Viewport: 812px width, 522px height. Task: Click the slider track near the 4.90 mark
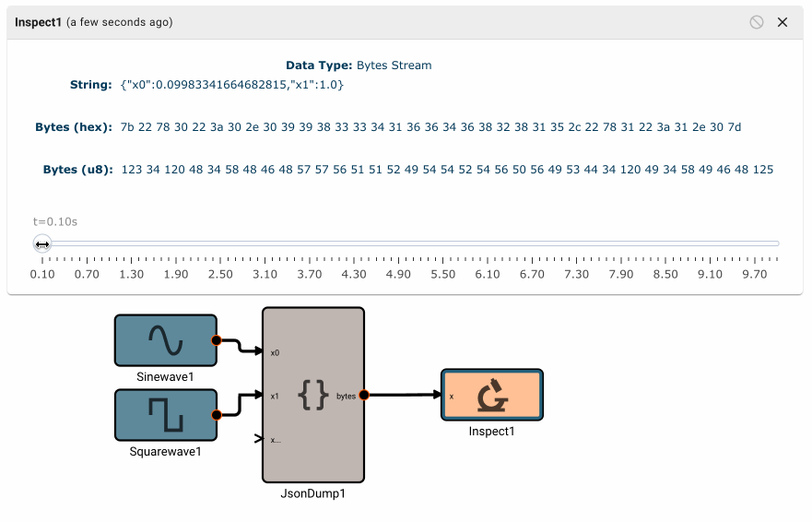click(399, 243)
